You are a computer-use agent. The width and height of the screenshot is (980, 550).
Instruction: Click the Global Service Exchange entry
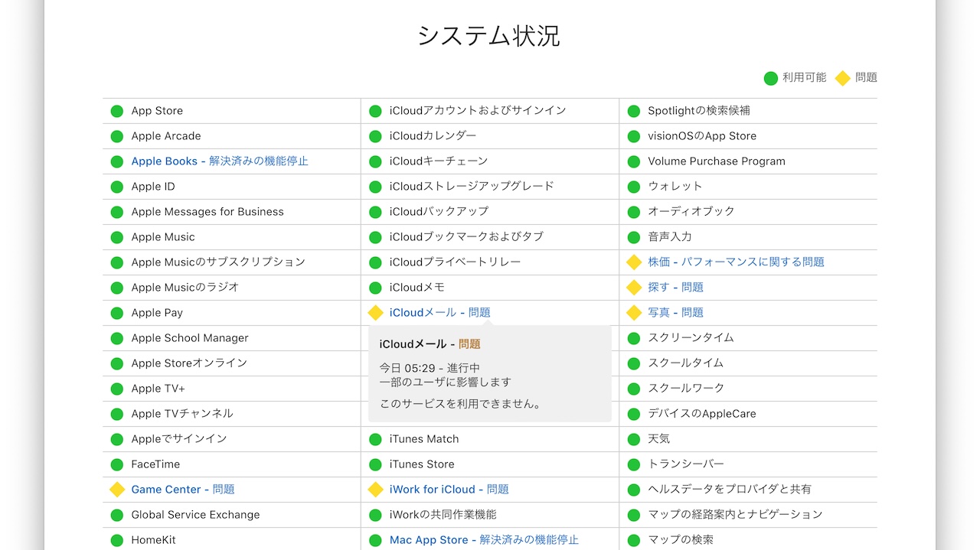(x=195, y=515)
